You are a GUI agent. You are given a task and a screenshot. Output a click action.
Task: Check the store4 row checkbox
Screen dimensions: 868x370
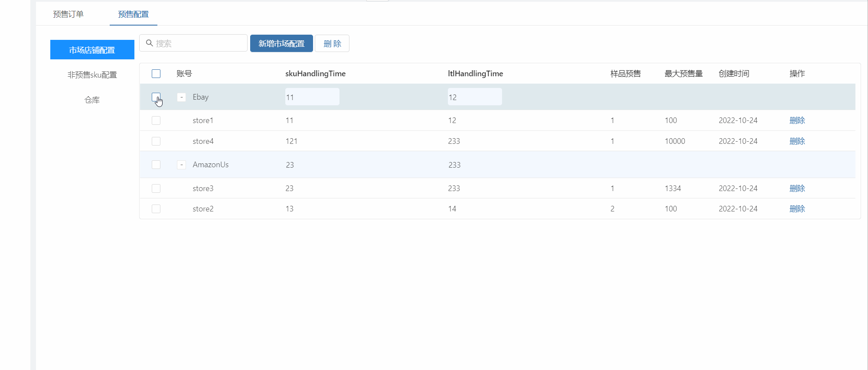tap(156, 141)
